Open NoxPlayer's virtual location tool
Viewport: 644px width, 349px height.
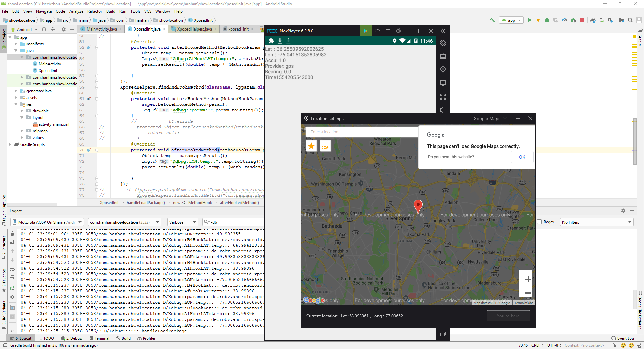pos(443,70)
